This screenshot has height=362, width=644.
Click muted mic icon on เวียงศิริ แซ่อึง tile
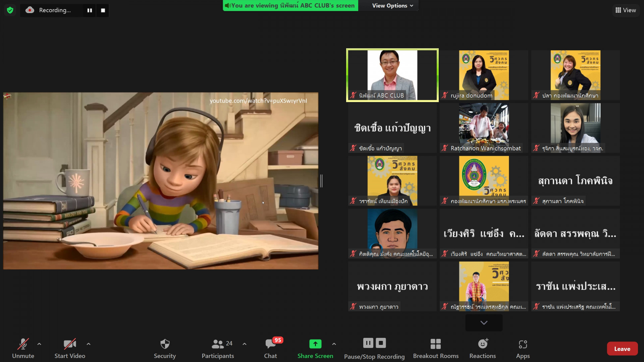(x=445, y=254)
